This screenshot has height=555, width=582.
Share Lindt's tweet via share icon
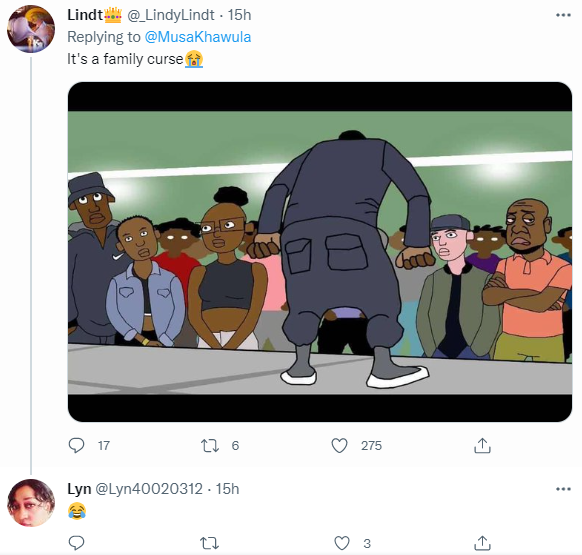tap(482, 445)
